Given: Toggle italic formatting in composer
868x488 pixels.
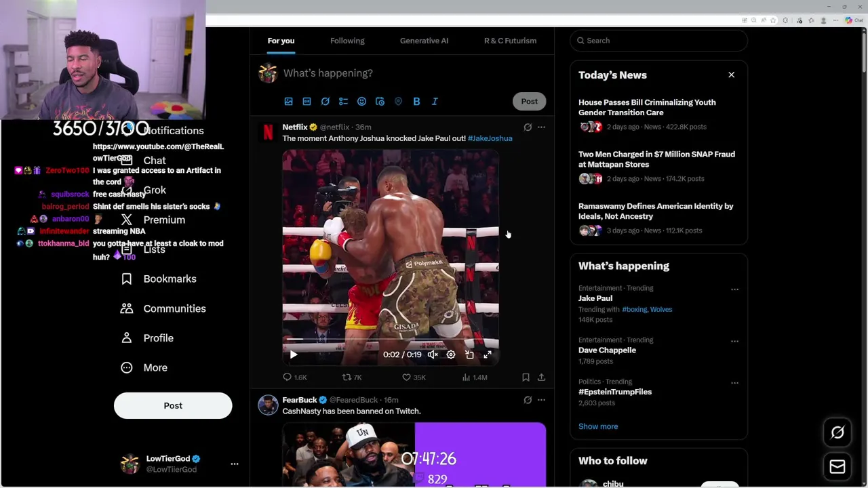Looking at the screenshot, I should [435, 102].
